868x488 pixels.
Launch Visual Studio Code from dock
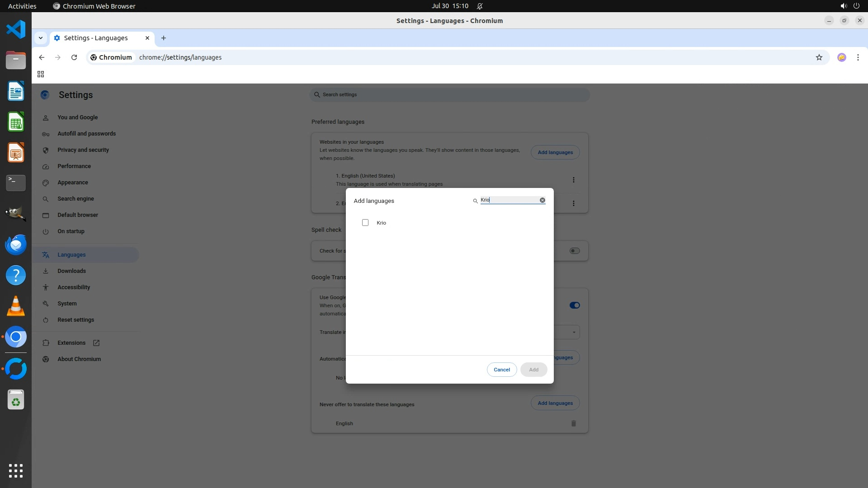click(x=16, y=29)
